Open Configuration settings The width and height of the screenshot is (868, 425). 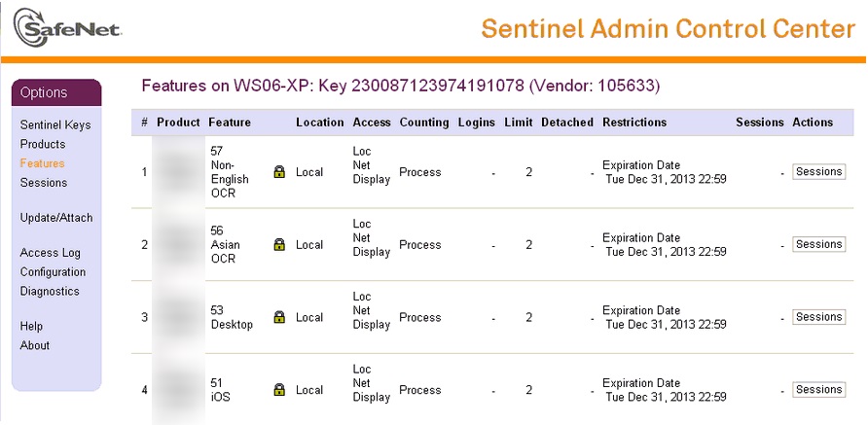(54, 272)
